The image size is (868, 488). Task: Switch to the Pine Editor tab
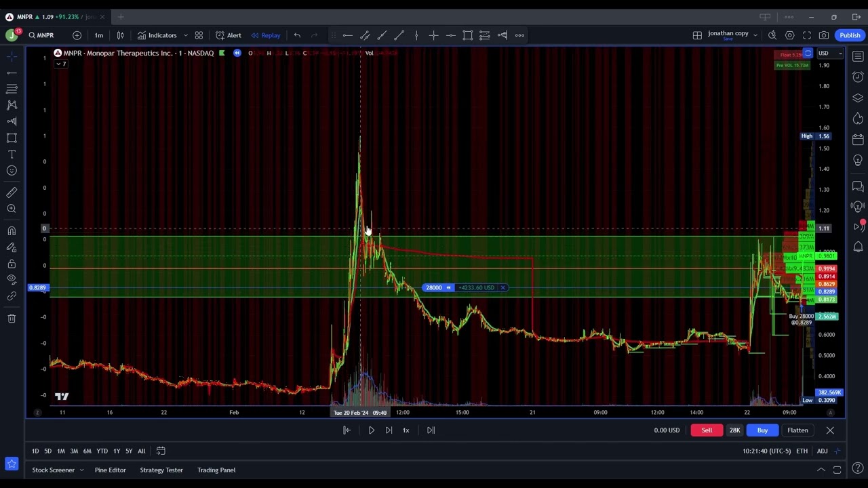point(110,470)
